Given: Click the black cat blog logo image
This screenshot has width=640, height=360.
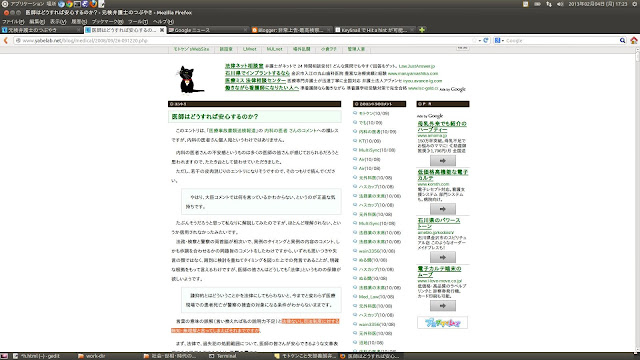Looking at the screenshot, I should [x=190, y=79].
